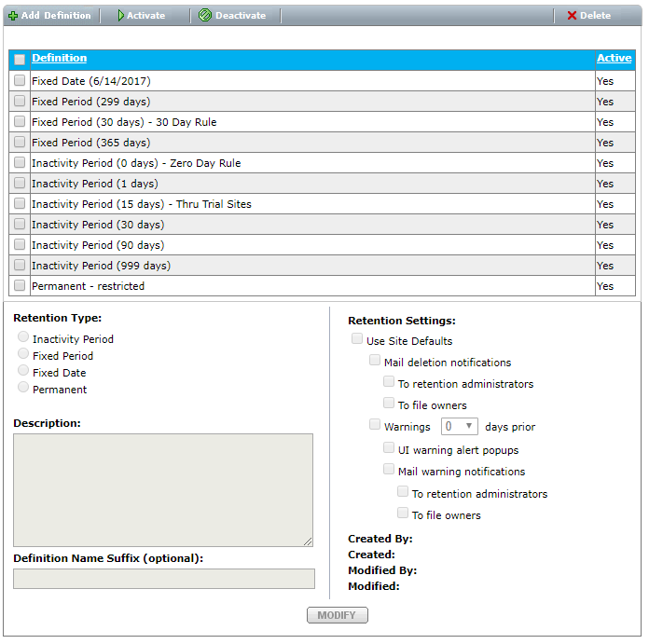
Task: Click the Deactivate circle icon
Action: coord(205,16)
